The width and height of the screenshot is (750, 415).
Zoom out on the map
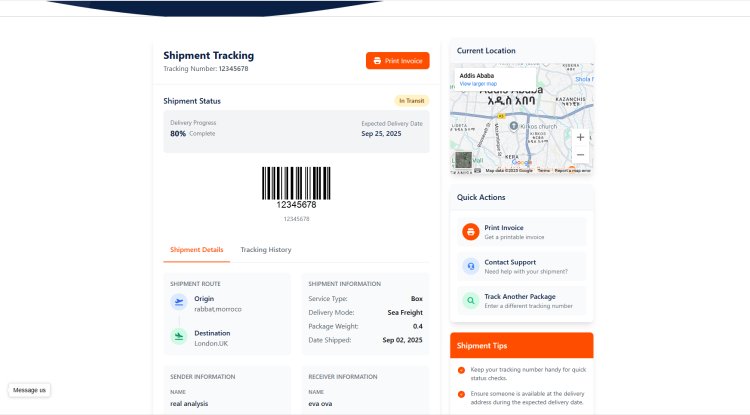580,155
